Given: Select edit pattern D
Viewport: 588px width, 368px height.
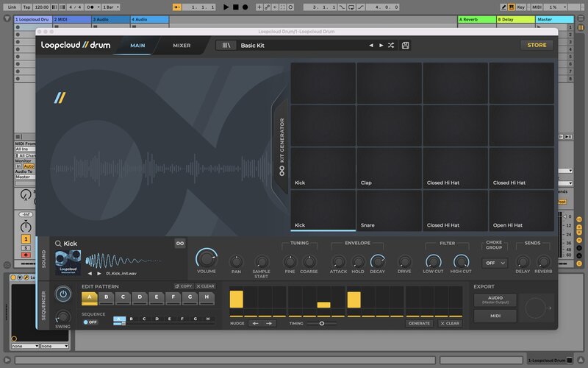Looking at the screenshot, I should [x=140, y=298].
